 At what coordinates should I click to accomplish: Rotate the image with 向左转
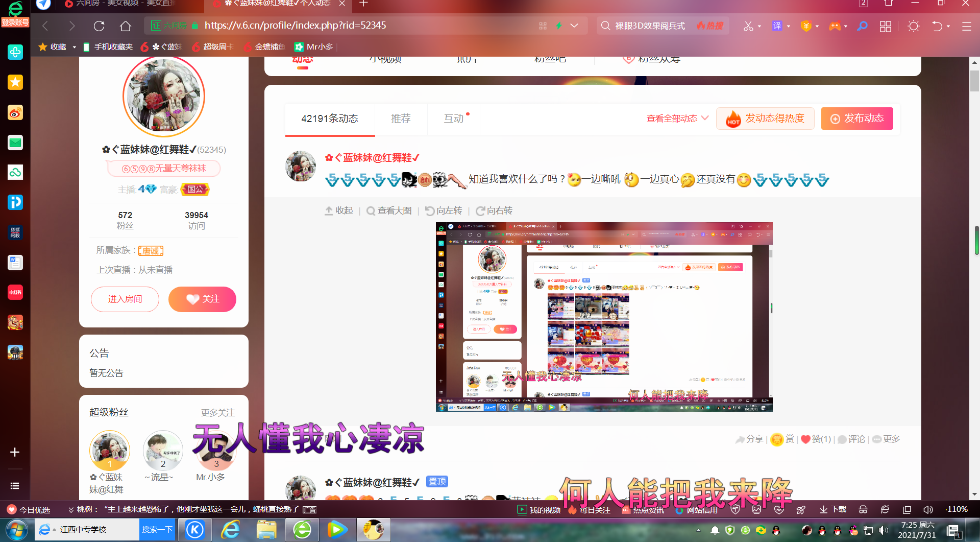coord(444,210)
